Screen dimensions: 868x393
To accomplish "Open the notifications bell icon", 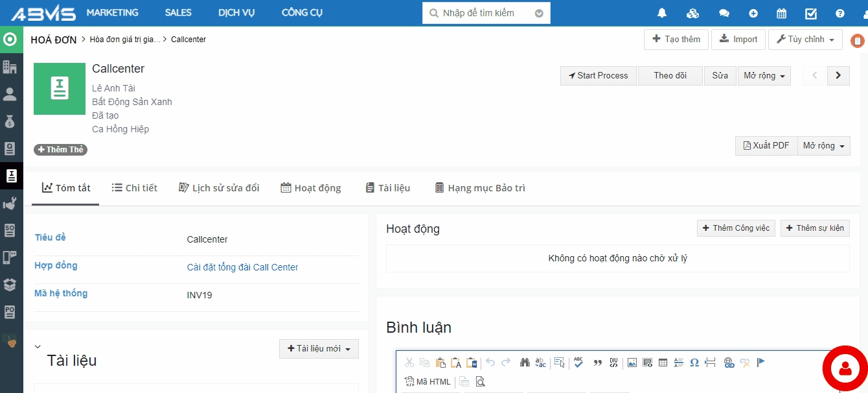I will [661, 13].
